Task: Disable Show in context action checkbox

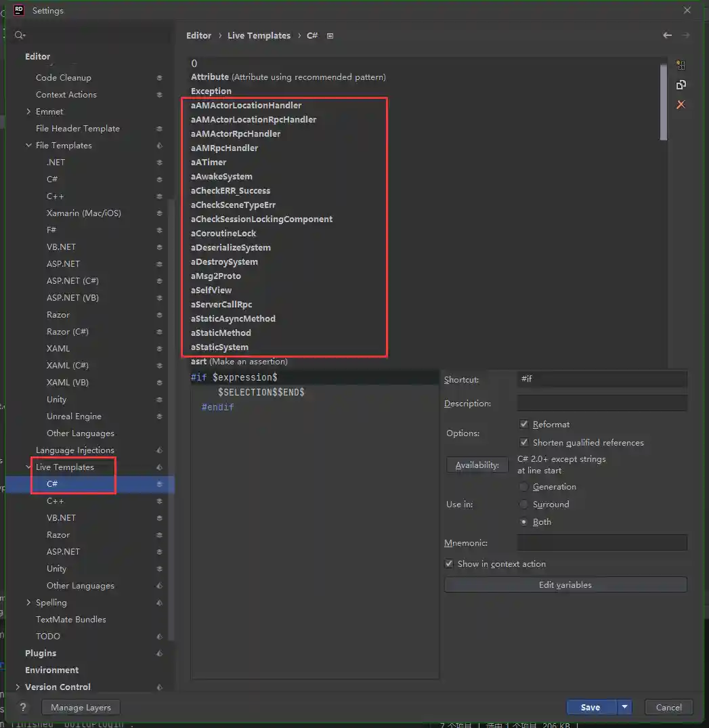Action: pos(449,563)
